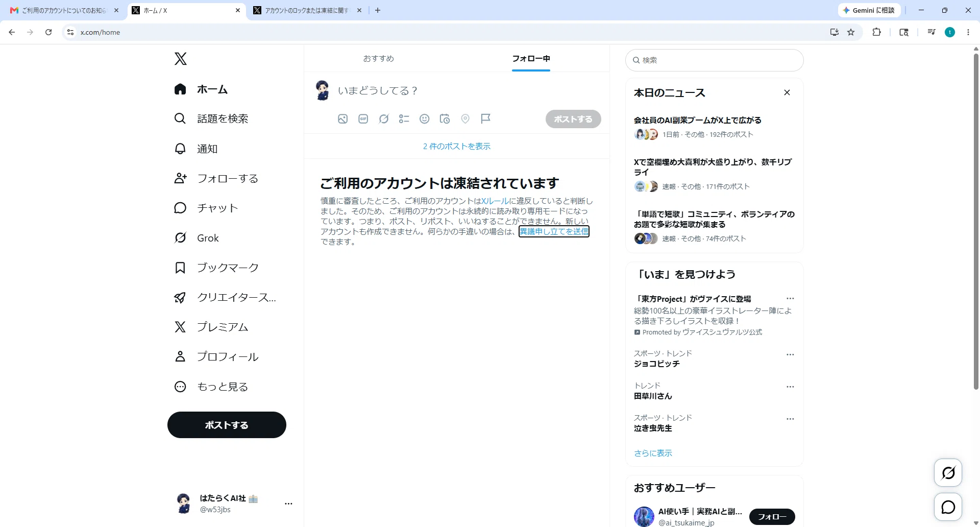Open プロフィール profile page

point(216,356)
